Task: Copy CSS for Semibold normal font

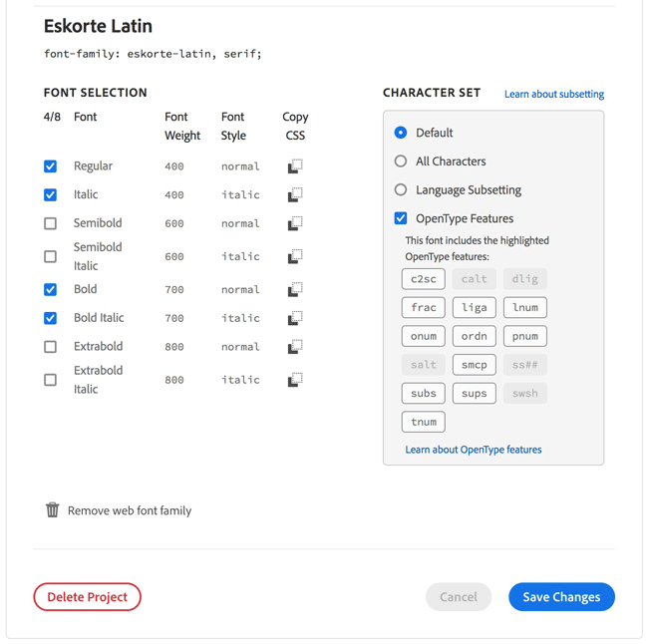Action: (x=295, y=223)
